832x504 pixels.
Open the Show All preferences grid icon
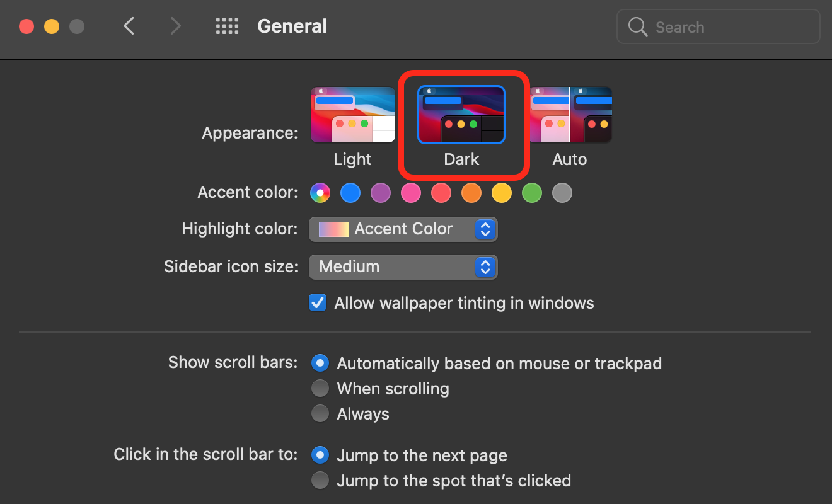click(227, 26)
